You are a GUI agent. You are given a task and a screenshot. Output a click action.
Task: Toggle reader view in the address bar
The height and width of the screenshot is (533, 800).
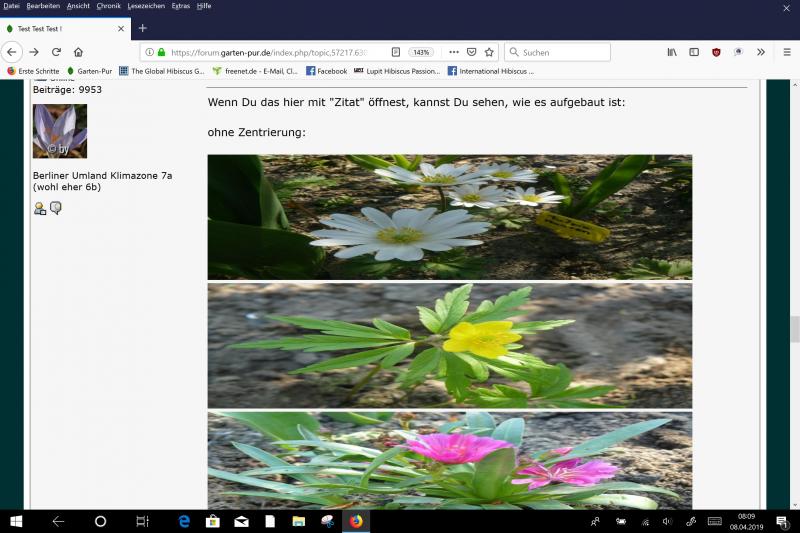pos(396,52)
